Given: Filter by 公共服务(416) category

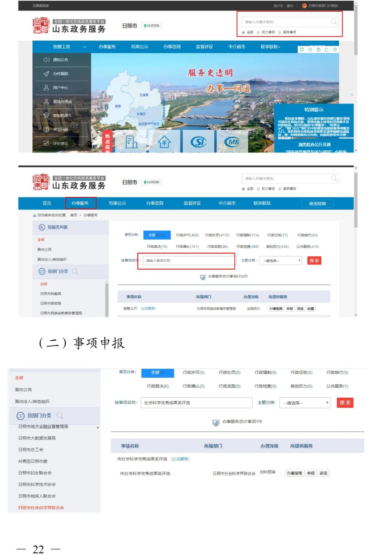Looking at the screenshot, I should tap(307, 247).
